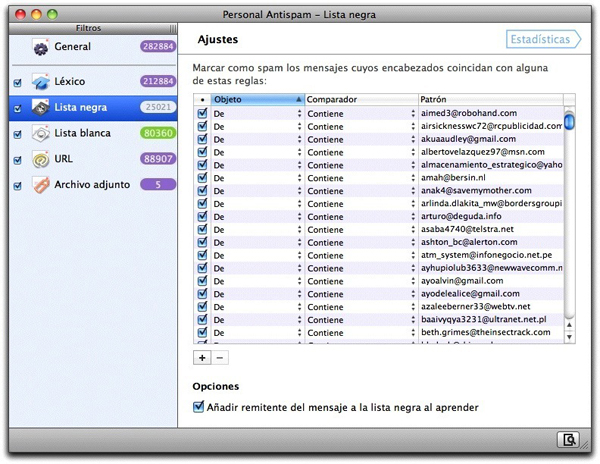Click the magnifier search icon at bottom right
Screen dimensions: 600x464
click(568, 439)
